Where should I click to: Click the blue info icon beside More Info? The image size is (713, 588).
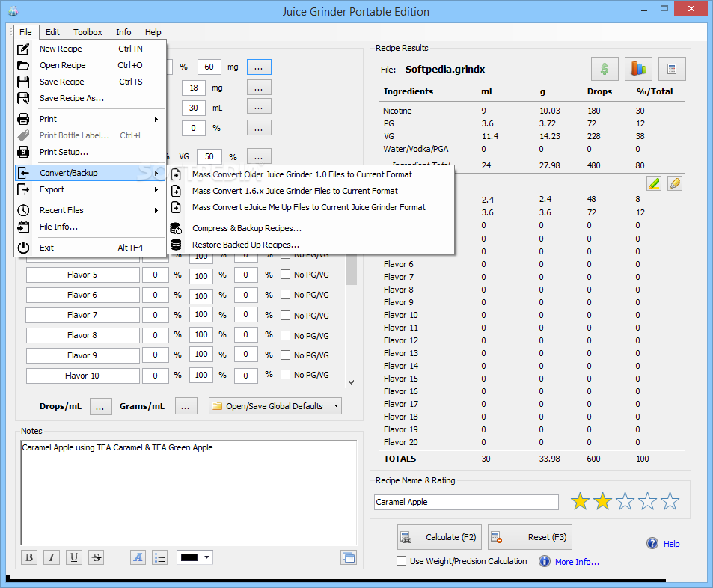(x=545, y=561)
